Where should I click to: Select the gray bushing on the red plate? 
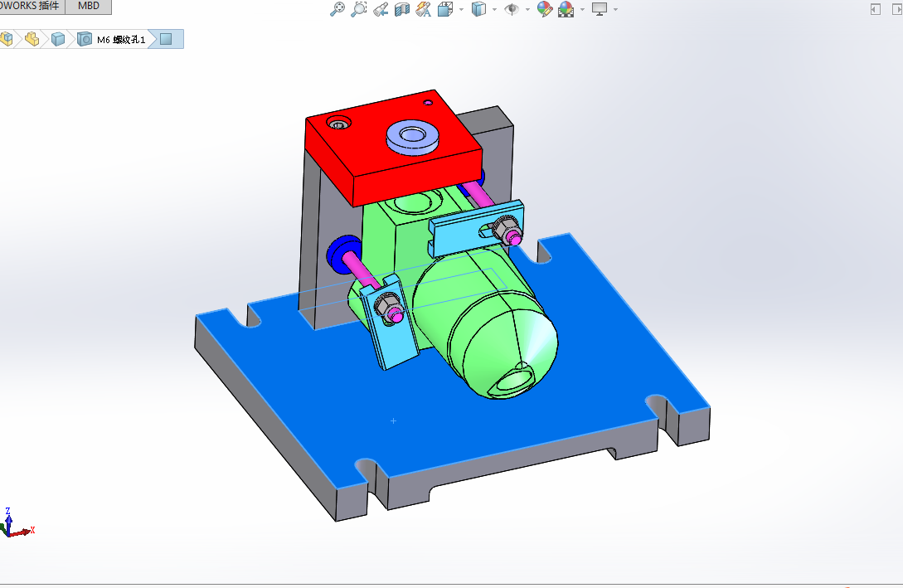click(412, 137)
